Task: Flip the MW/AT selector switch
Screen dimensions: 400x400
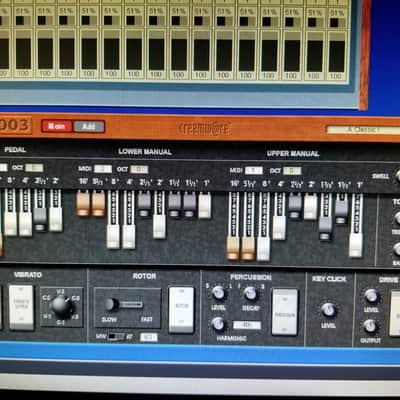Action: (x=116, y=337)
